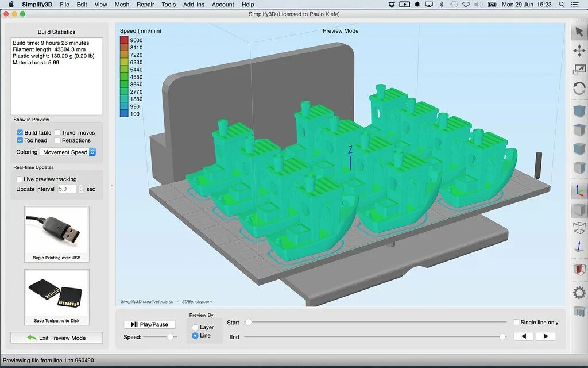
Task: Enable the Retractions checkbox
Action: pos(58,140)
